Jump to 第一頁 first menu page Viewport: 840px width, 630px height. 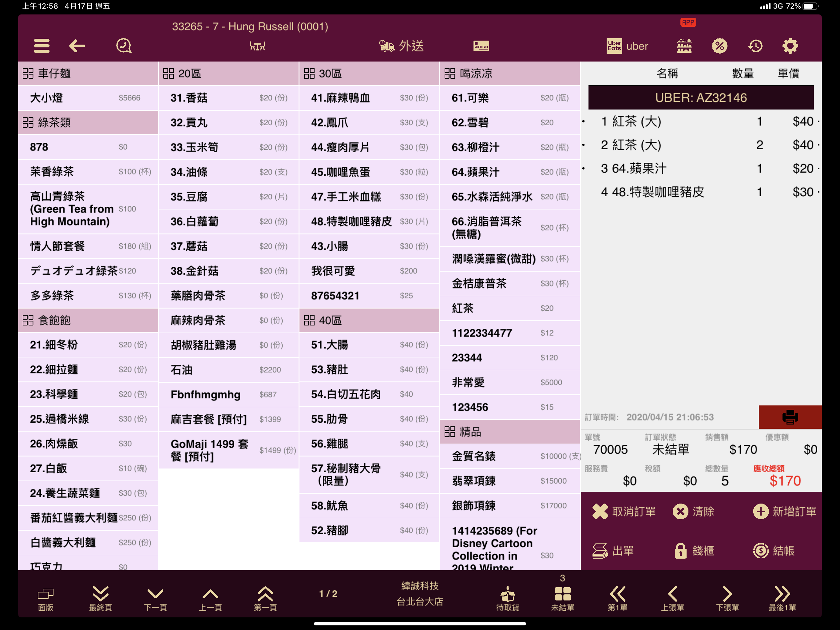(x=265, y=598)
